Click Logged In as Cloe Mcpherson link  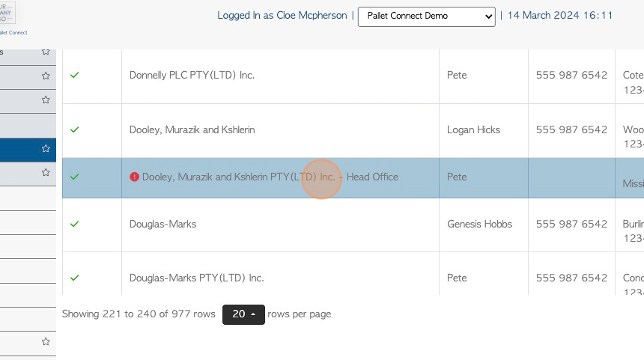point(282,16)
